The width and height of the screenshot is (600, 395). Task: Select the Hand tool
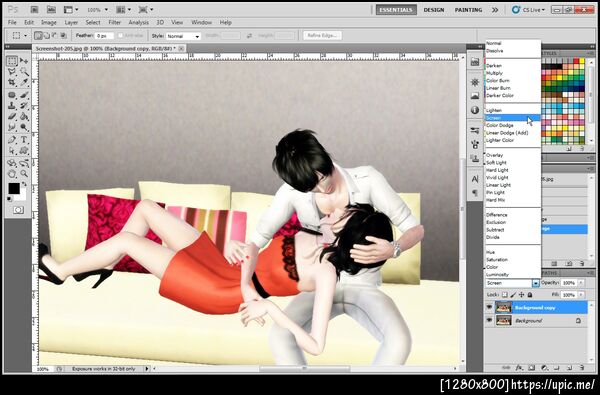point(12,174)
